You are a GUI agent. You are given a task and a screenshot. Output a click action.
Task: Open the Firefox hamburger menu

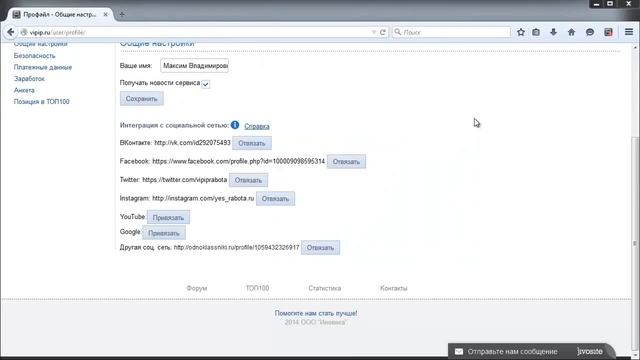pyautogui.click(x=629, y=32)
